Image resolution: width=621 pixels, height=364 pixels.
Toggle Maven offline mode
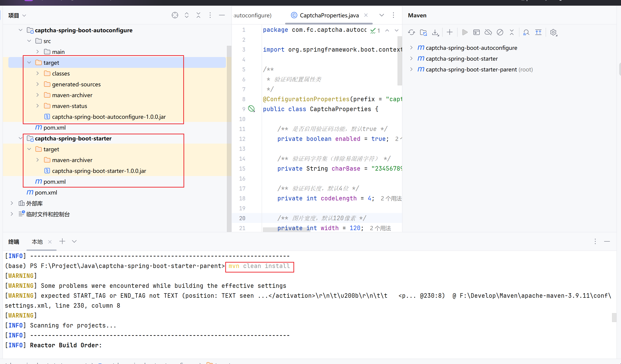point(488,32)
